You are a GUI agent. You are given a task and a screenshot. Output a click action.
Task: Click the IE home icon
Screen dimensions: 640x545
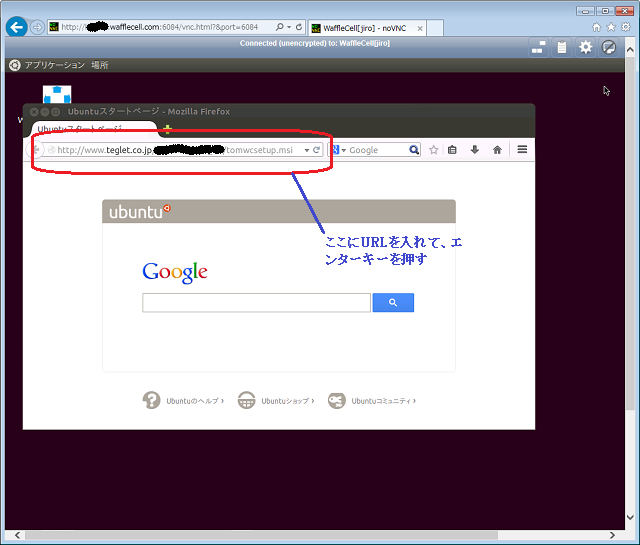tap(596, 27)
